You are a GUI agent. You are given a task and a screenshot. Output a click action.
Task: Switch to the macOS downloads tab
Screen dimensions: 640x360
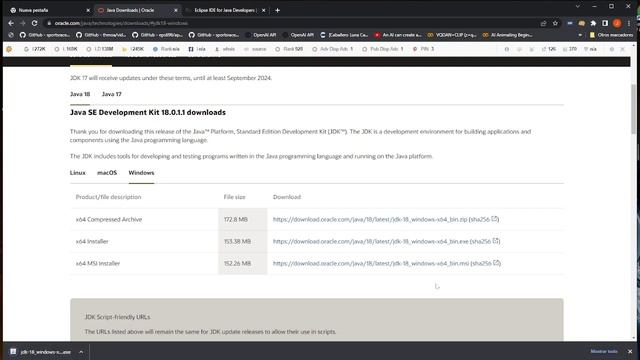point(107,173)
